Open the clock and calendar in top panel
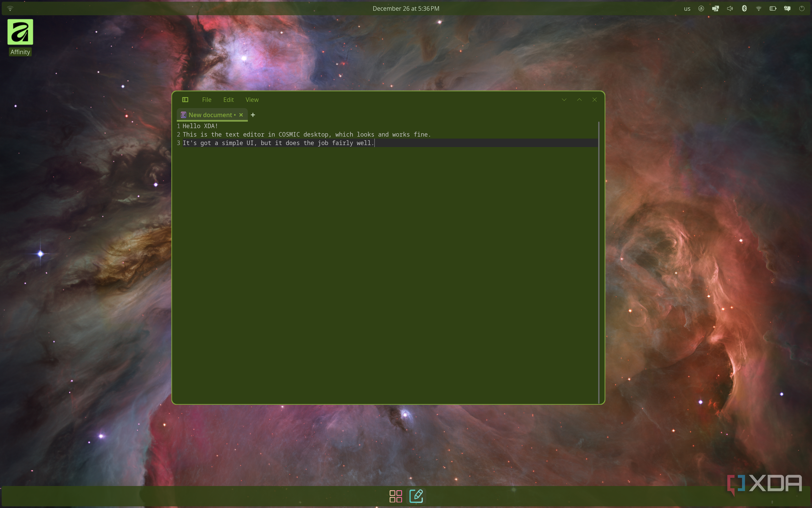812x508 pixels. point(406,8)
